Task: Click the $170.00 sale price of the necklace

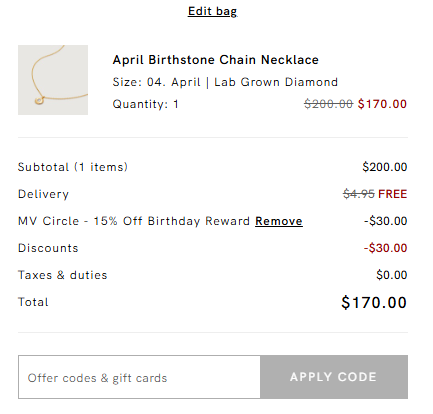Action: 382,104
